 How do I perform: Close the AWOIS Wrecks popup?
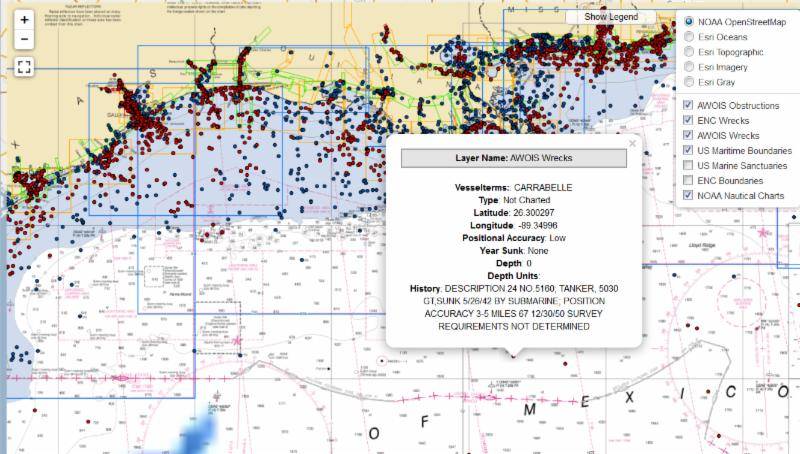632,143
